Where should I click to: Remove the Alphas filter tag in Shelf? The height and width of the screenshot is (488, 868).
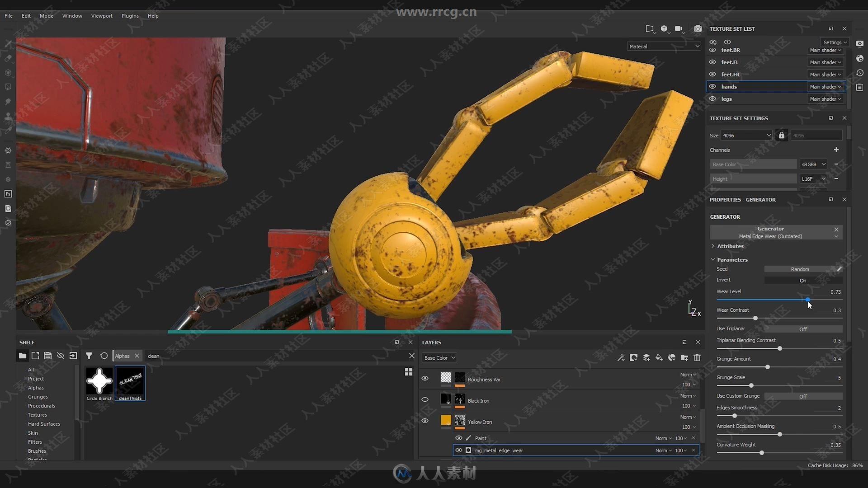(137, 356)
